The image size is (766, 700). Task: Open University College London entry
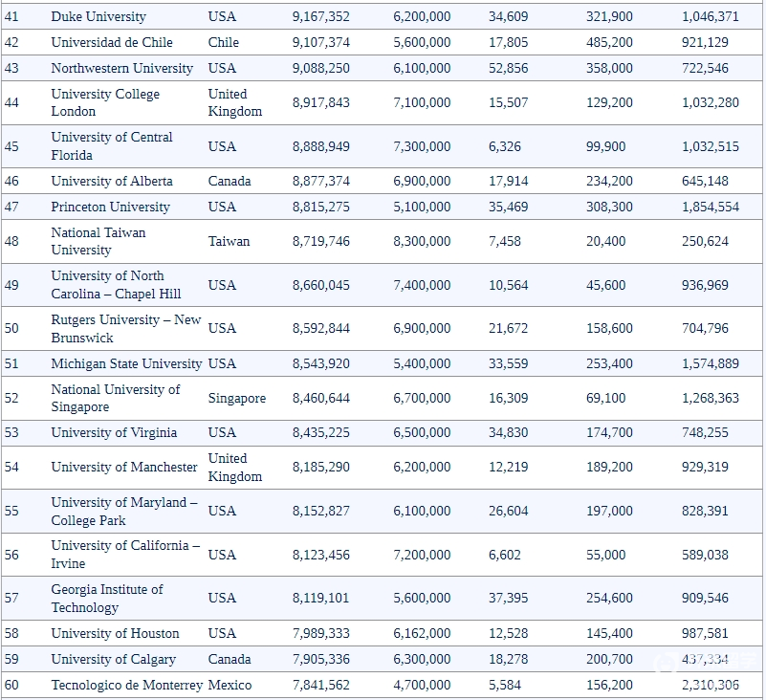click(105, 102)
